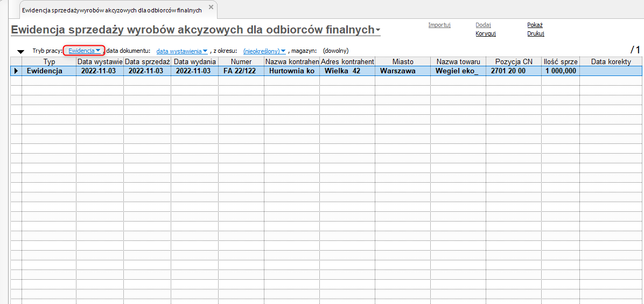
Task: Close the Ewidencja sprzedaży tab
Action: [x=211, y=8]
